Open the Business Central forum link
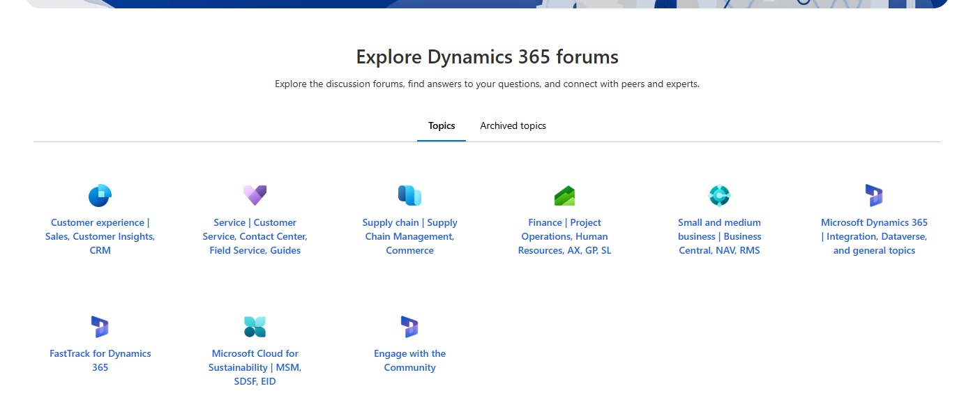 [719, 236]
